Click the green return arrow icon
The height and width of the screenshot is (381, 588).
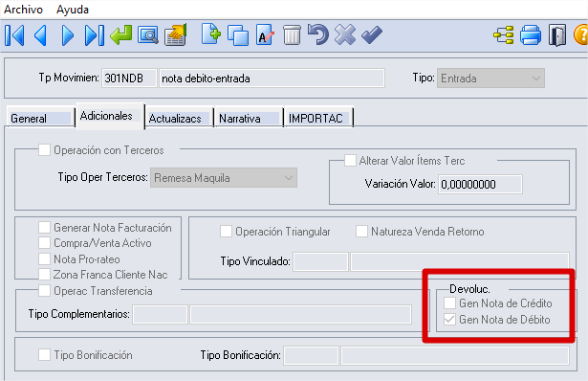pyautogui.click(x=121, y=34)
